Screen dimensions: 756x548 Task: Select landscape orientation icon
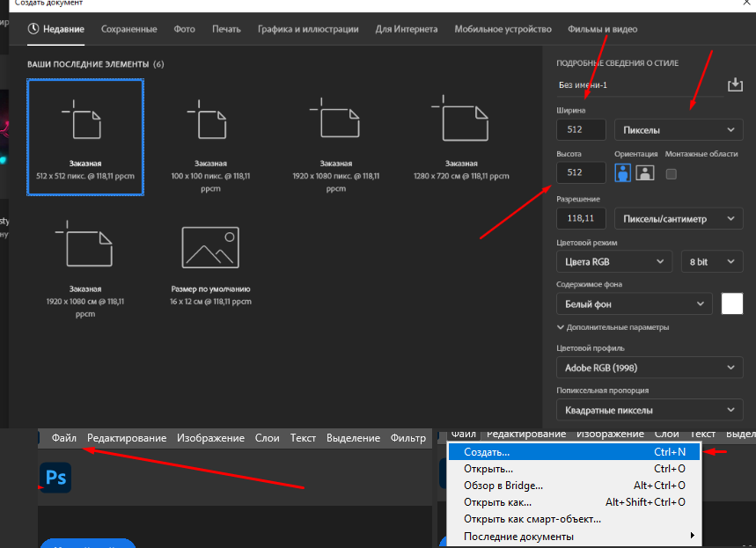pos(644,172)
